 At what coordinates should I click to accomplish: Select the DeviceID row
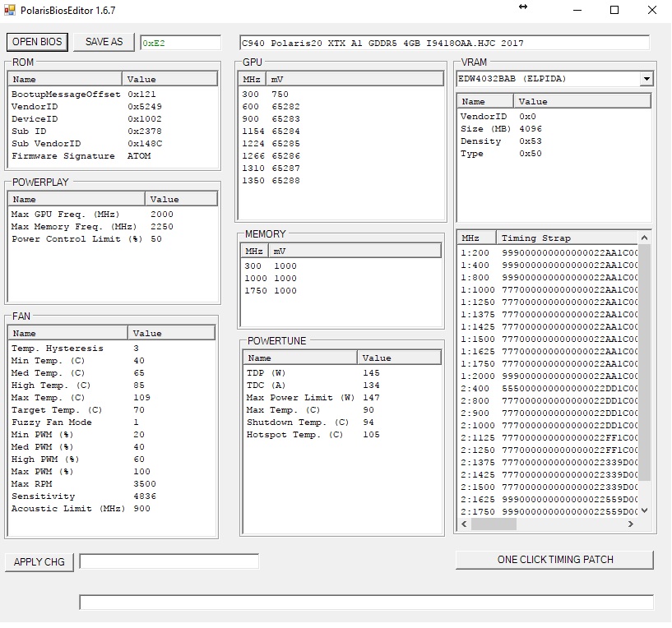click(113, 119)
